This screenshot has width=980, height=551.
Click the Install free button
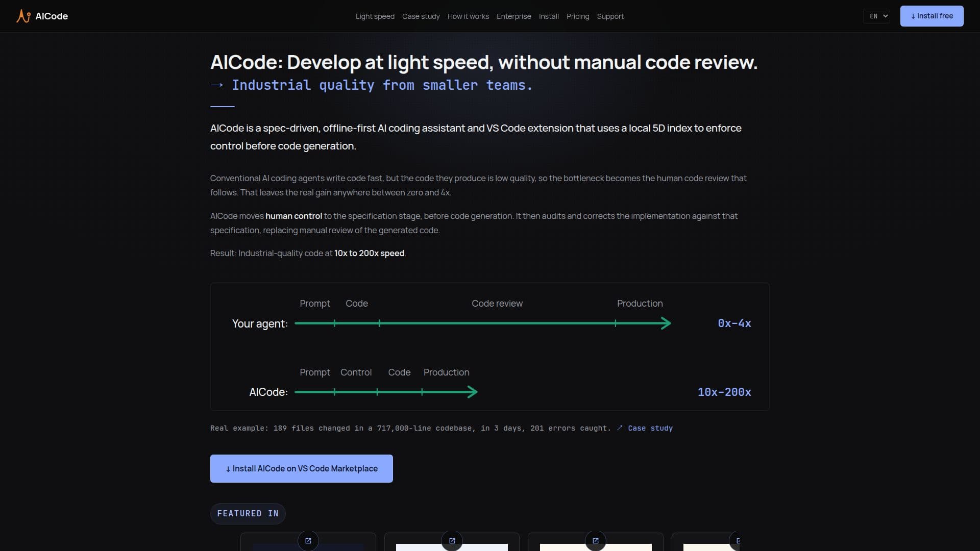[932, 16]
